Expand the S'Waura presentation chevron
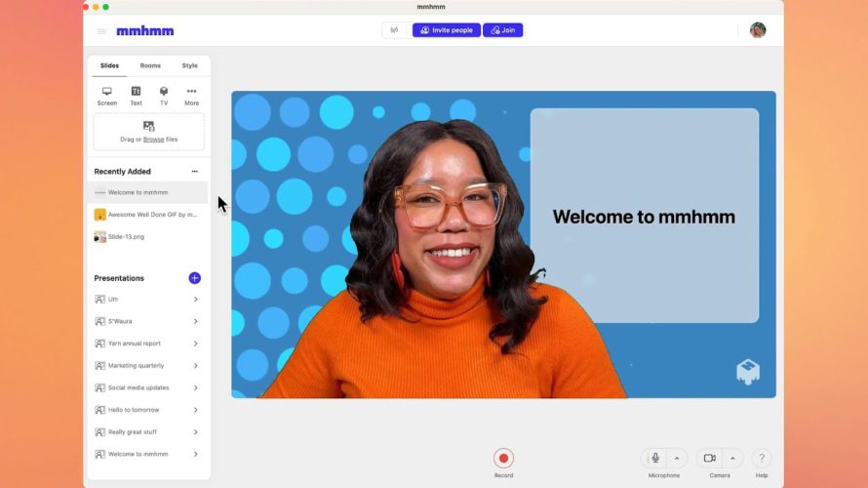868x488 pixels. point(195,321)
